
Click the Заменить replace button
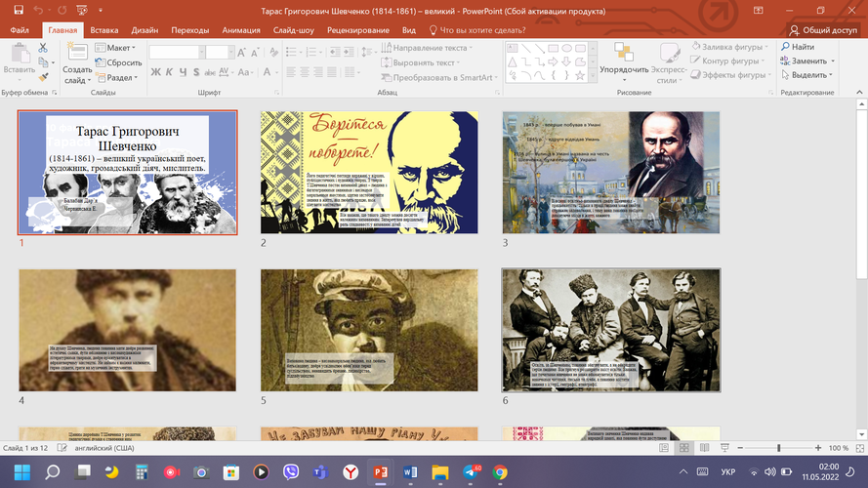(806, 61)
